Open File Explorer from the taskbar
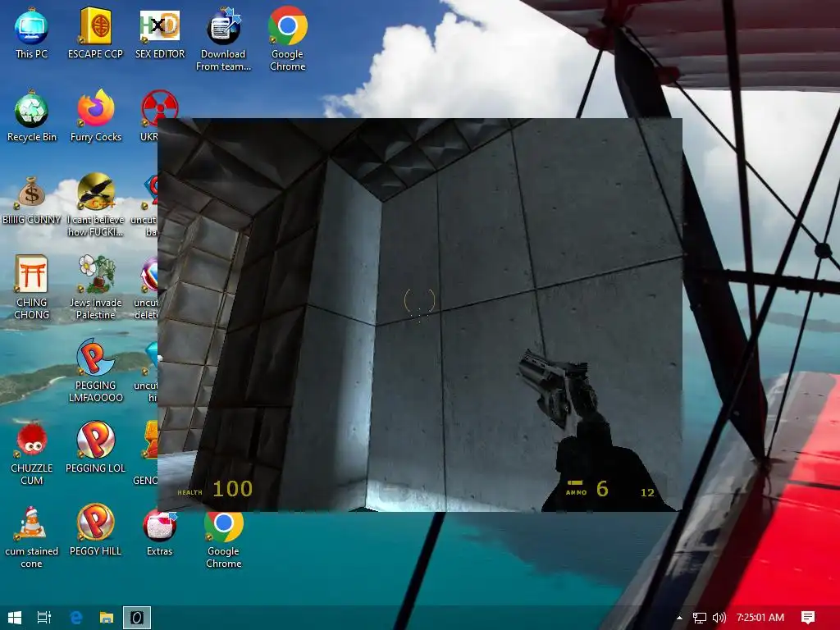This screenshot has width=840, height=630. pyautogui.click(x=107, y=617)
